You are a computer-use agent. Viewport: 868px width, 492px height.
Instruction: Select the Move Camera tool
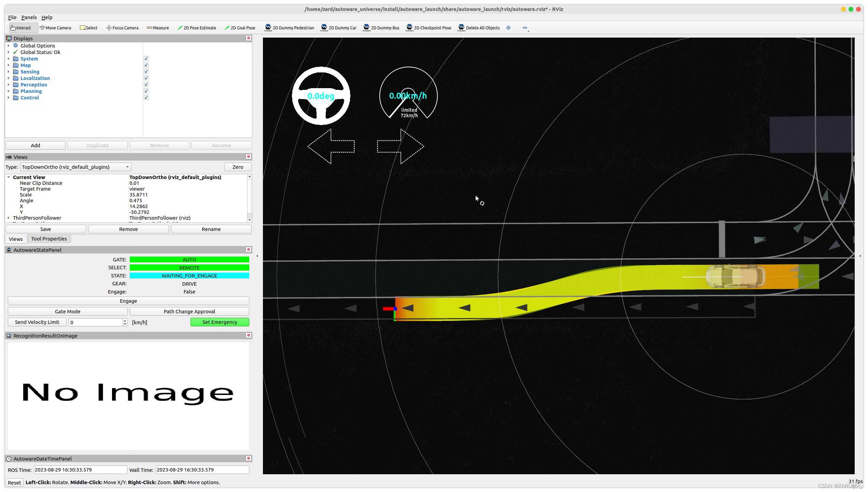click(x=55, y=28)
